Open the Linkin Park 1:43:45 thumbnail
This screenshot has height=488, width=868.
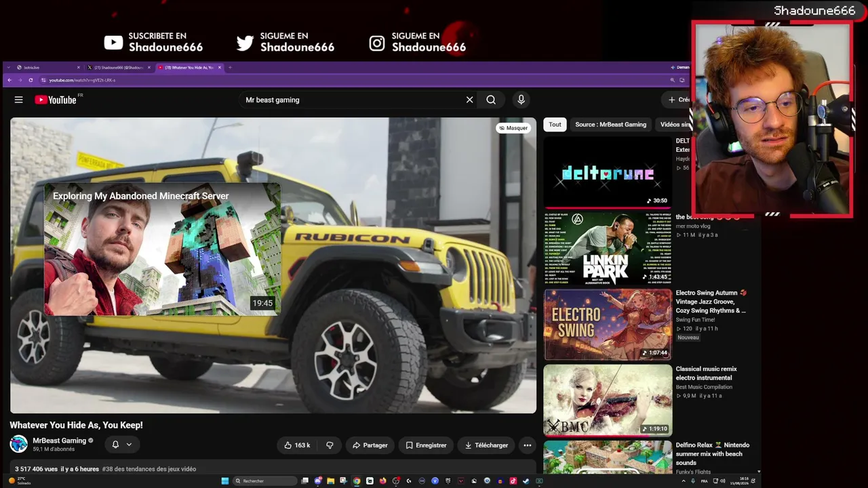(608, 248)
